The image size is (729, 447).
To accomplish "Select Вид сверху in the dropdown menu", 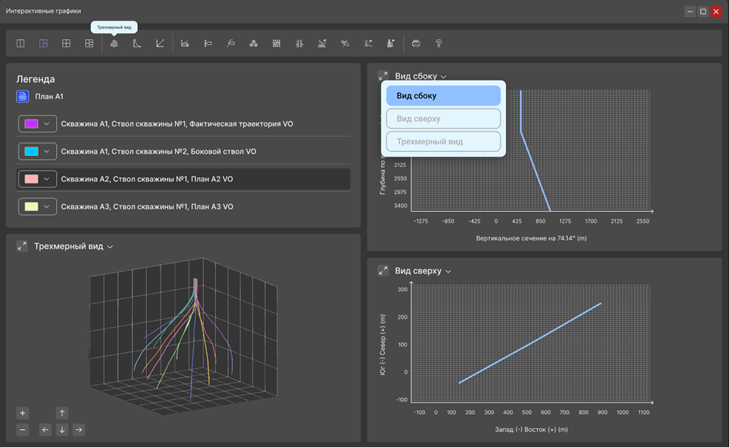I will [x=443, y=119].
